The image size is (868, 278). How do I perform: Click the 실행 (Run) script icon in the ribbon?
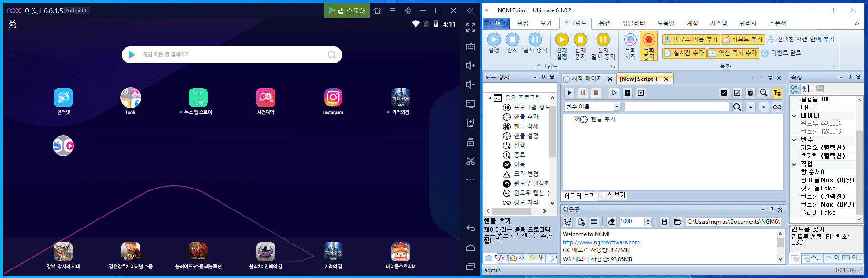(x=494, y=40)
